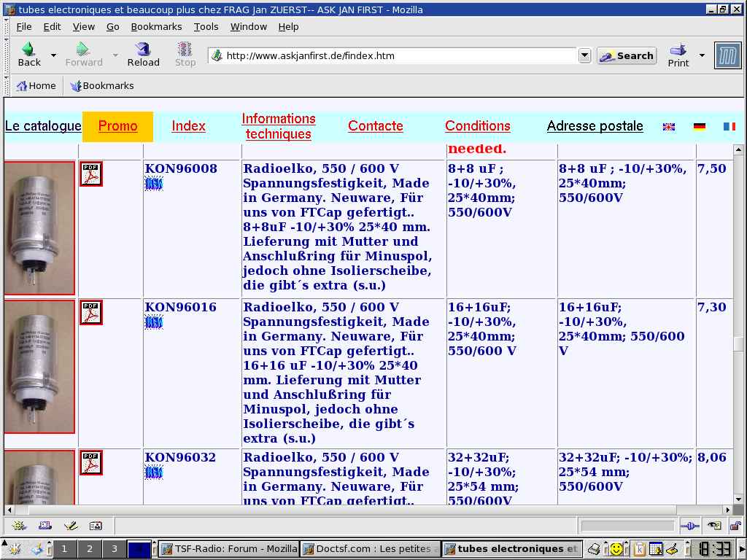The image size is (747, 560).
Task: Open the KON96008 capacitor photo
Action: [x=39, y=228]
